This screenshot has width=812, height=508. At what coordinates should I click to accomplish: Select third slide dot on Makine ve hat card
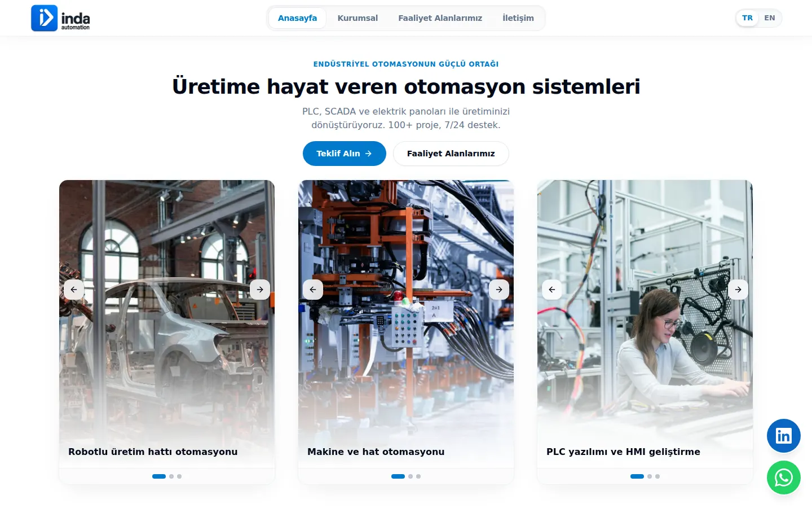click(x=418, y=476)
